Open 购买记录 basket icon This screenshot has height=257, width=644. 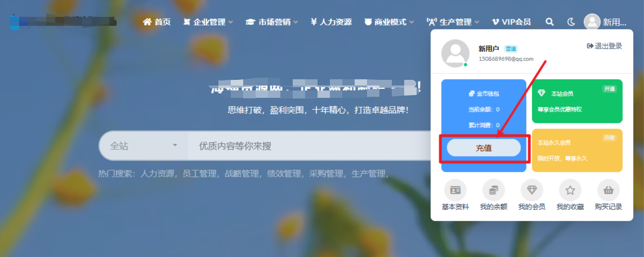(609, 190)
